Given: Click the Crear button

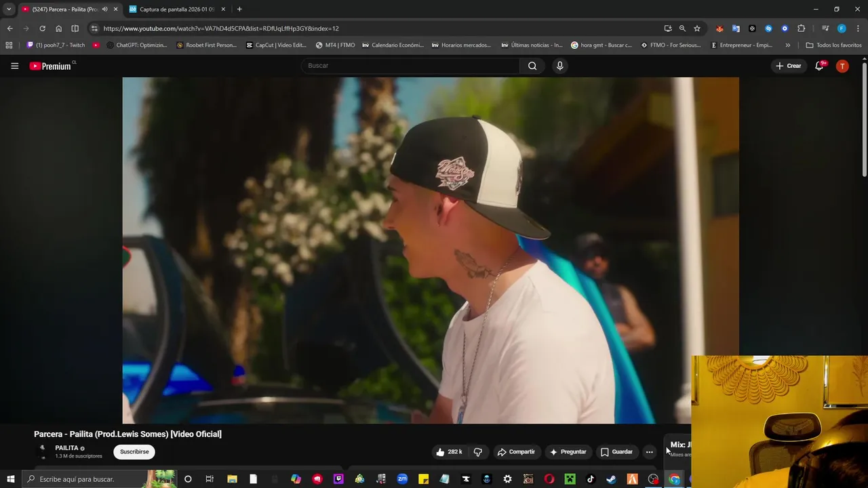Looking at the screenshot, I should click(789, 66).
